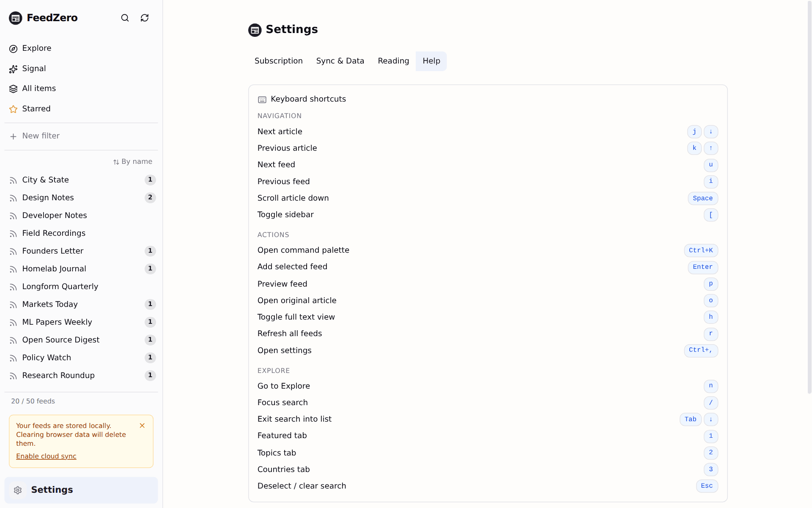812x508 pixels.
Task: Click the RSS icon beside Policy Watch
Action: [x=14, y=358]
